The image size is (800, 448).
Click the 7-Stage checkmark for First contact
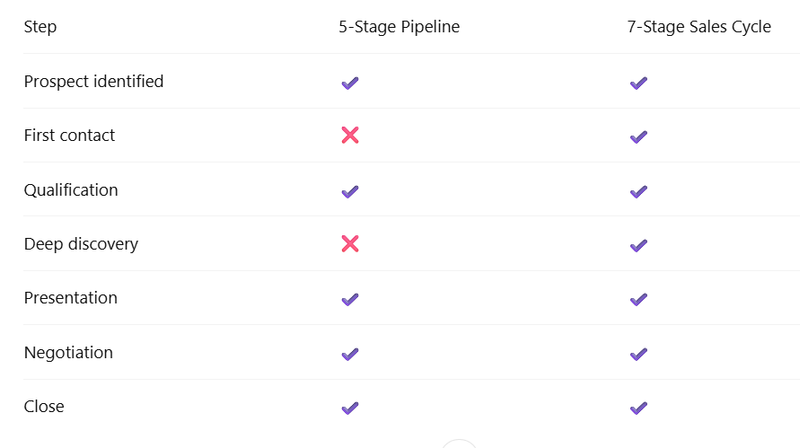(x=638, y=137)
